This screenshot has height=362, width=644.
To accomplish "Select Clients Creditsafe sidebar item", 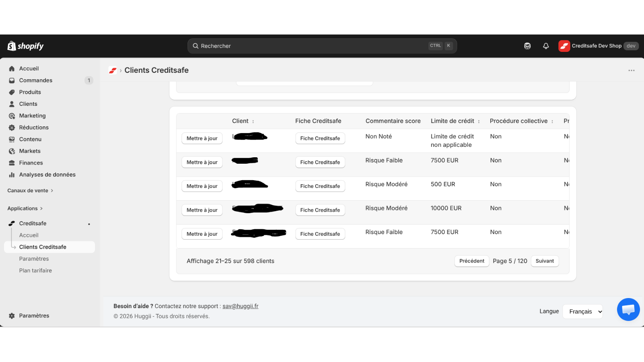I will [x=50, y=247].
